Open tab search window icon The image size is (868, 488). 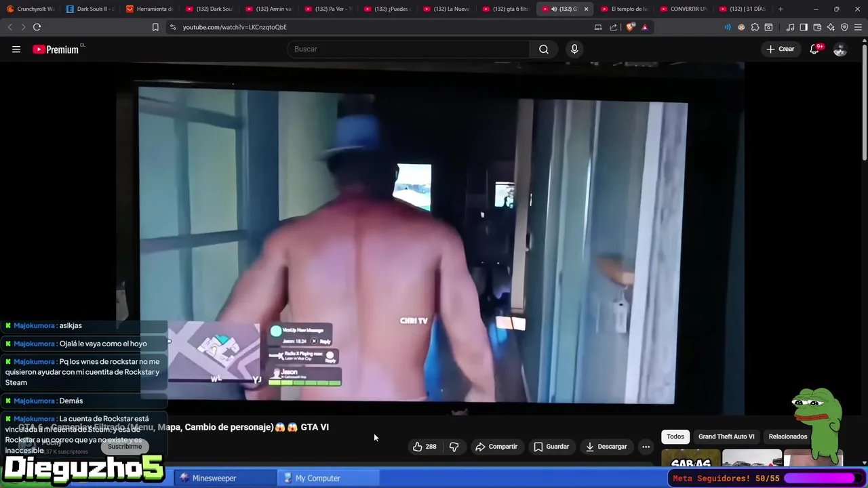(768, 27)
